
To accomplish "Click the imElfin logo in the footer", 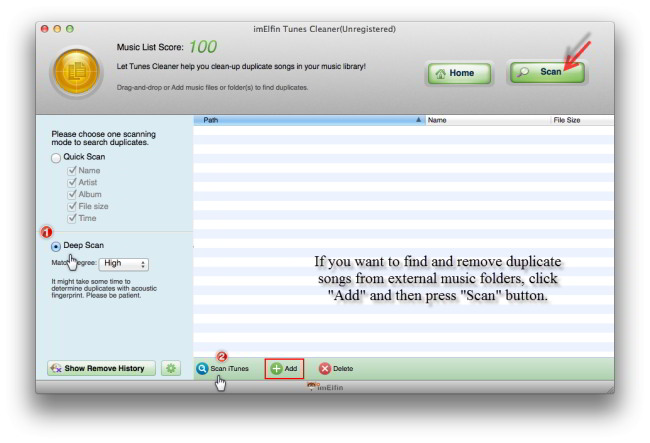I will click(325, 387).
